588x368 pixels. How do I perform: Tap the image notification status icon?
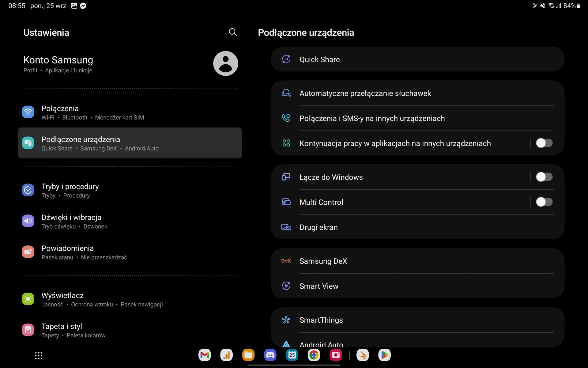pos(74,6)
